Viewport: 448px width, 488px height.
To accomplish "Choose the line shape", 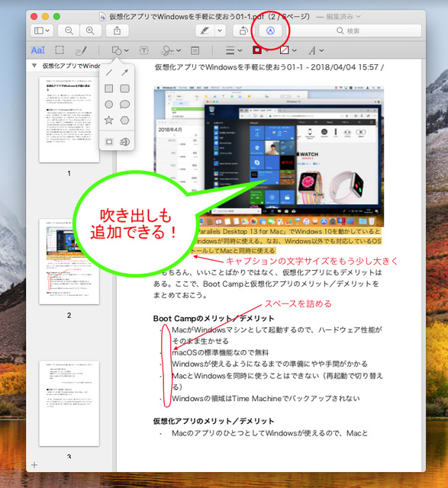I will coord(108,72).
